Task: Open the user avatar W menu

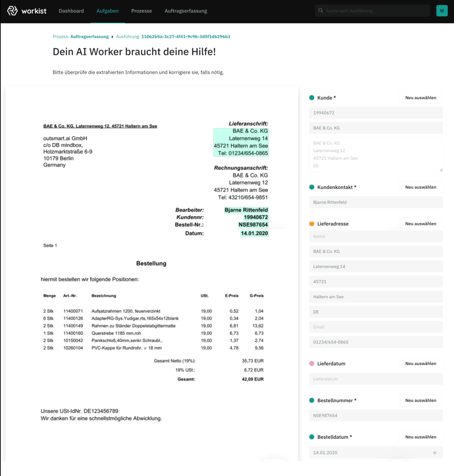Action: [x=442, y=11]
